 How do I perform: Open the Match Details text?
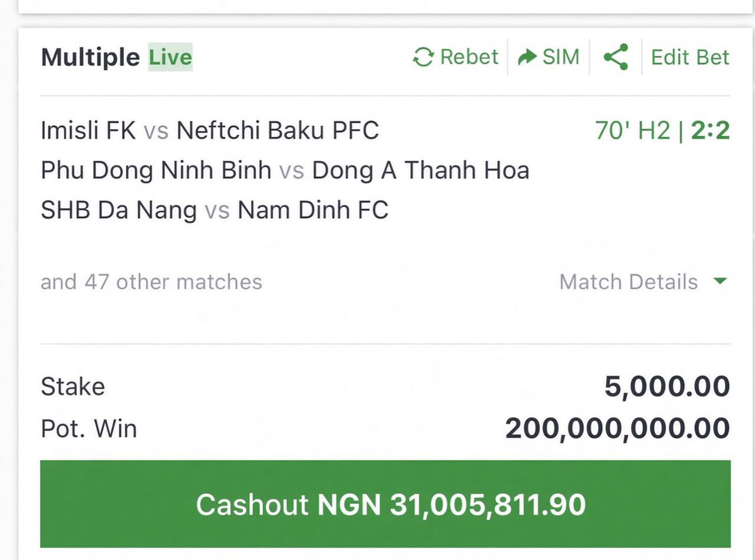click(629, 282)
